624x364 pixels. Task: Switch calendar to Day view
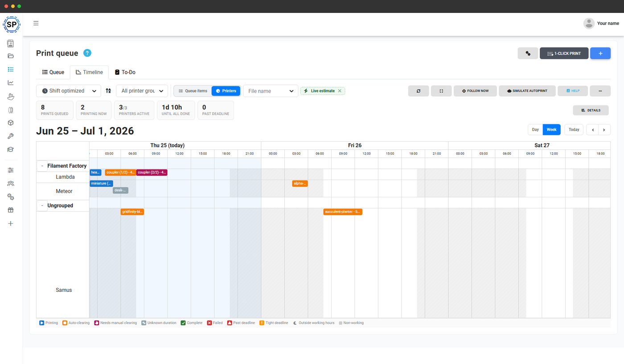(535, 130)
